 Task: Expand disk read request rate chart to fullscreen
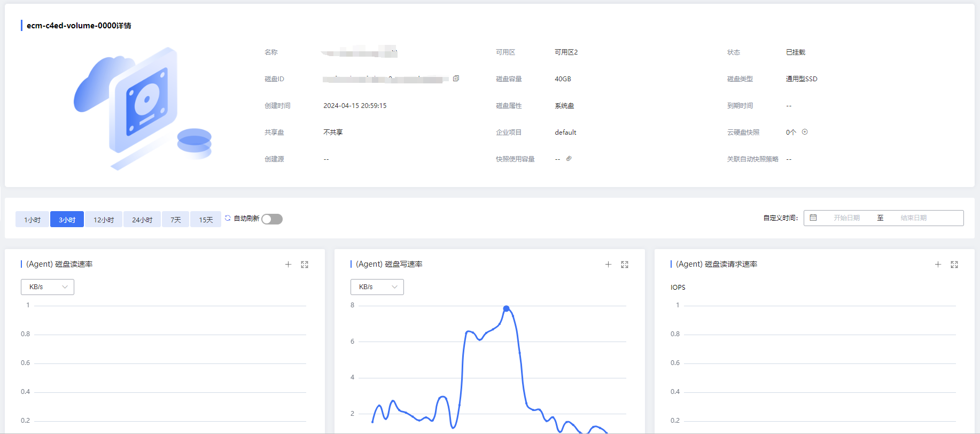(x=954, y=265)
